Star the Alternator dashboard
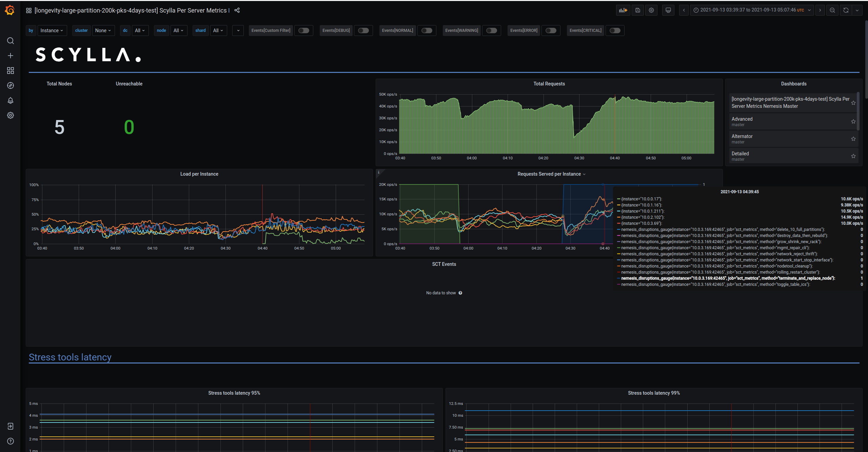Image resolution: width=868 pixels, height=452 pixels. coord(853,139)
